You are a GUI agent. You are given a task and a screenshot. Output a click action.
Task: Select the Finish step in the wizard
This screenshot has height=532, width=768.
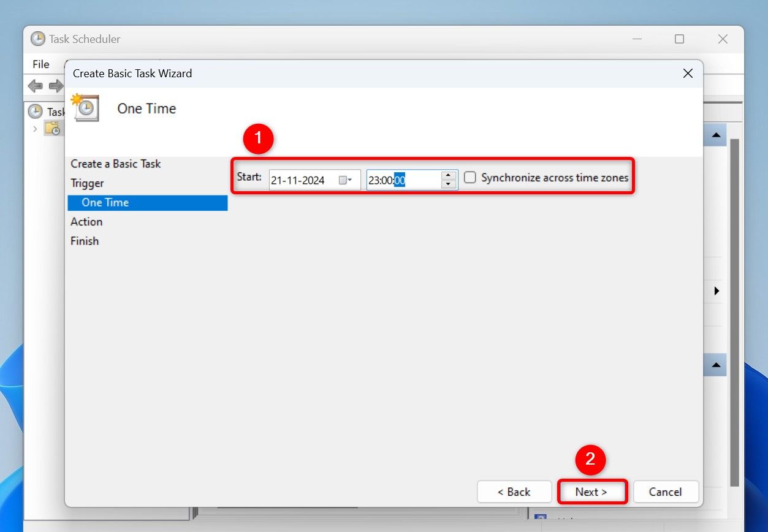click(x=85, y=241)
